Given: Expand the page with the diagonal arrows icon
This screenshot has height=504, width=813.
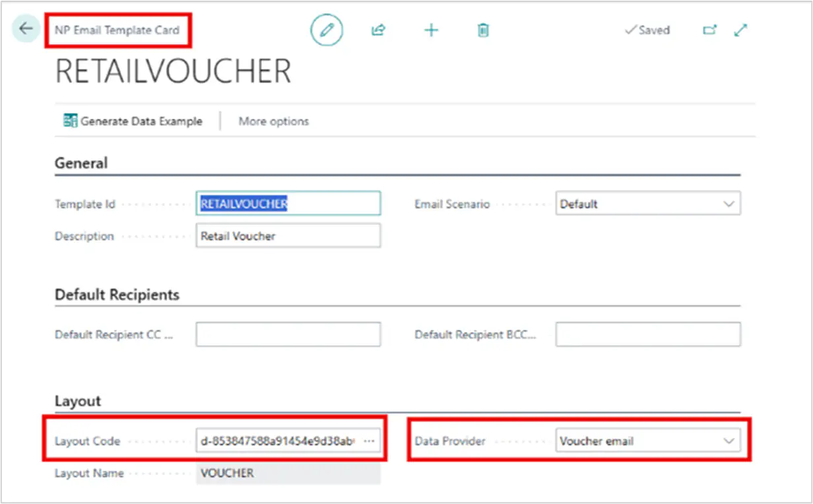Looking at the screenshot, I should click(x=741, y=30).
